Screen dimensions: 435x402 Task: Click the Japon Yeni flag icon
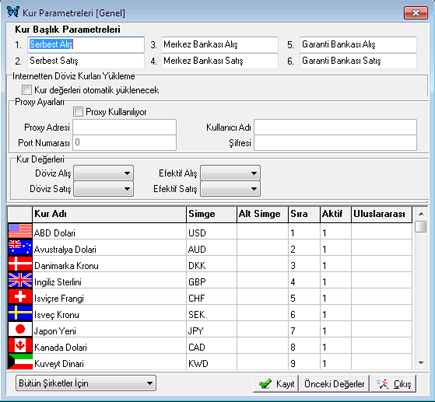pyautogui.click(x=20, y=329)
